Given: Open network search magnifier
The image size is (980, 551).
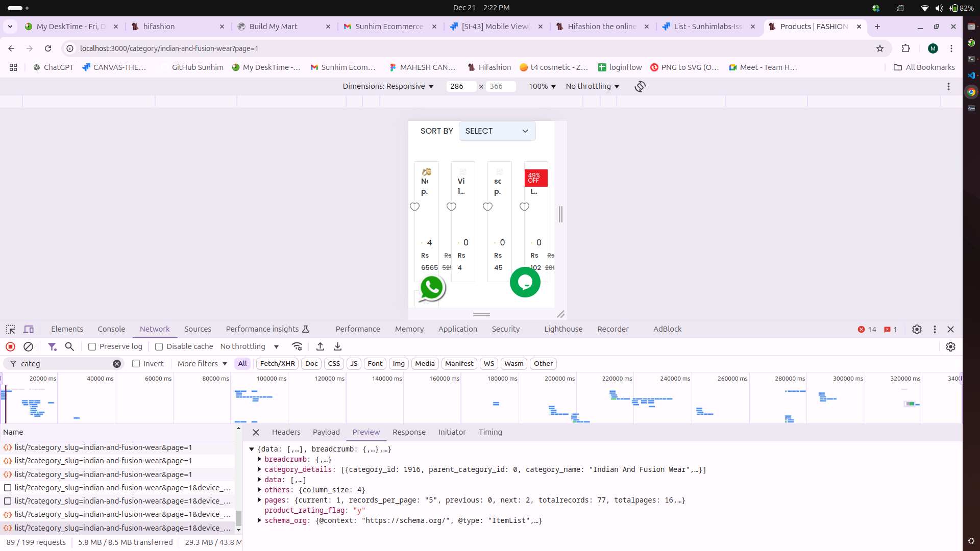Looking at the screenshot, I should pyautogui.click(x=69, y=346).
